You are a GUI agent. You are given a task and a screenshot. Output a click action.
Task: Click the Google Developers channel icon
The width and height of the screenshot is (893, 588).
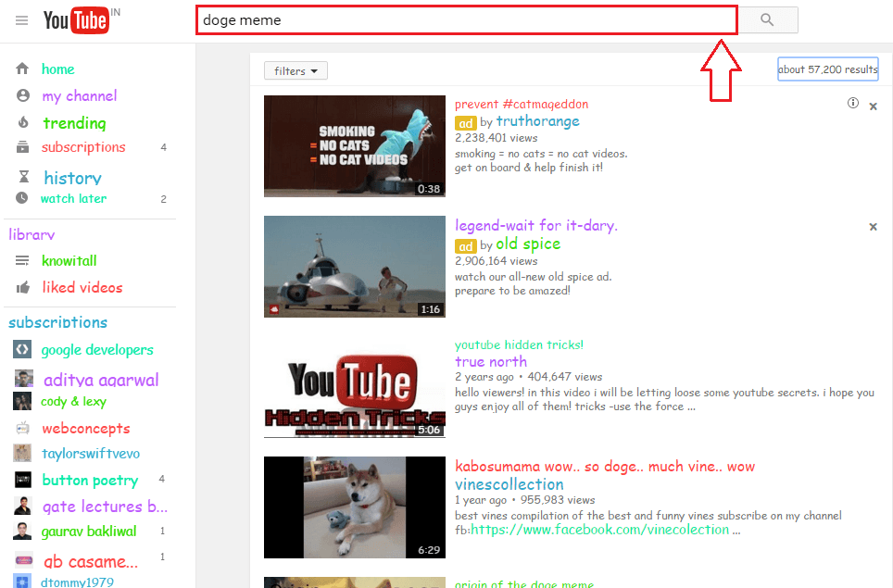click(x=22, y=349)
